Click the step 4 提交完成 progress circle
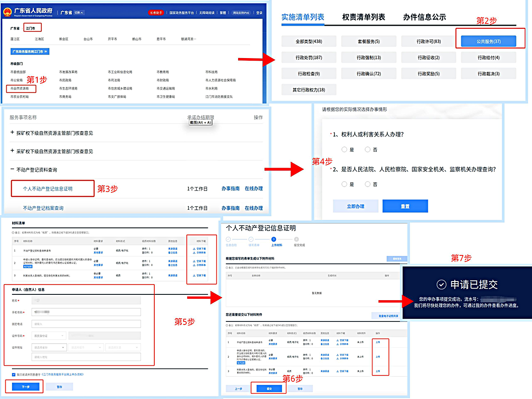Viewport: 532px width, 399px height. [x=296, y=239]
